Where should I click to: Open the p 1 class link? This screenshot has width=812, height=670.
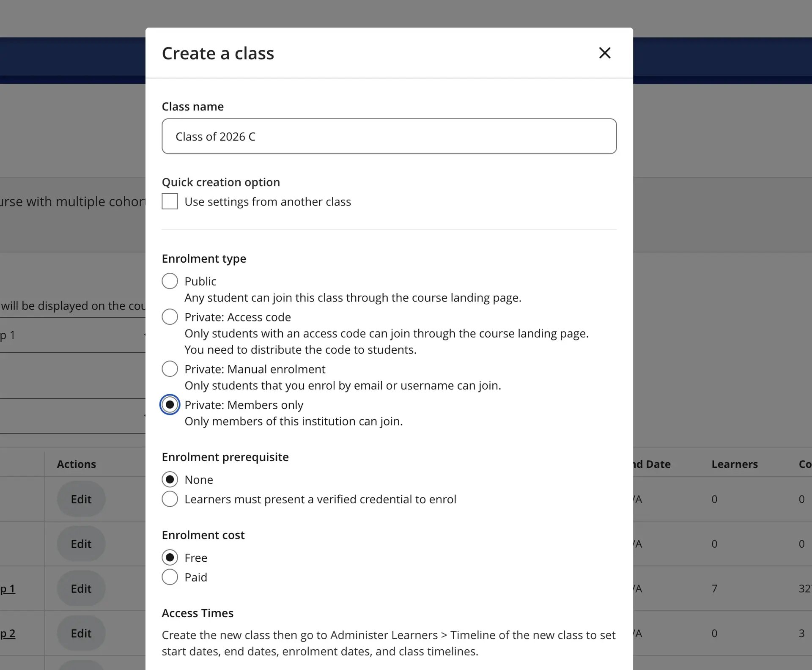point(8,588)
